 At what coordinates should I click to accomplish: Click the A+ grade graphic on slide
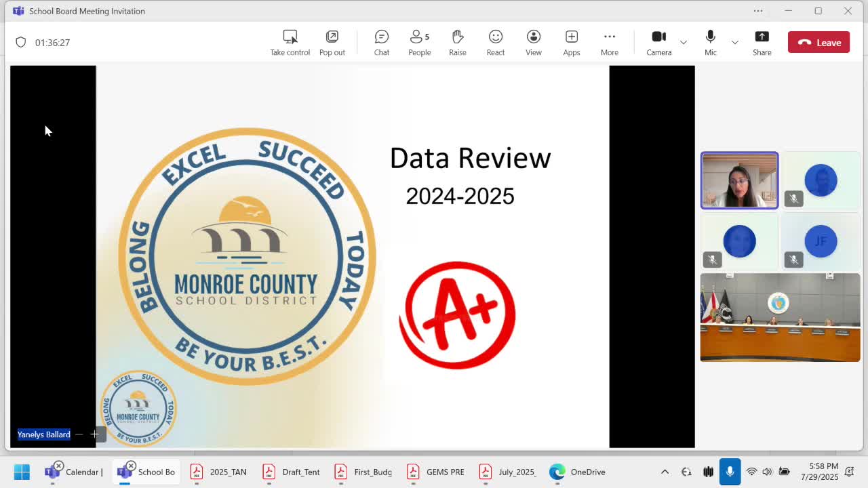click(x=457, y=315)
